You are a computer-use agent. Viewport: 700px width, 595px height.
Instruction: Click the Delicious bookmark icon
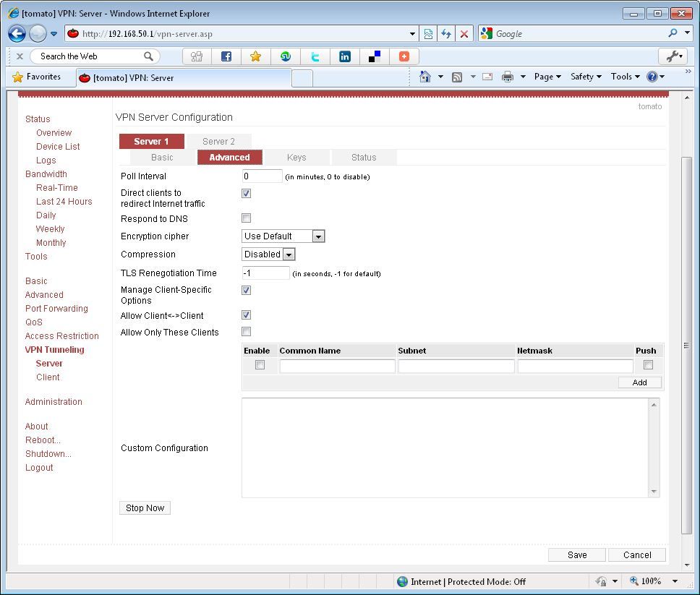[375, 56]
